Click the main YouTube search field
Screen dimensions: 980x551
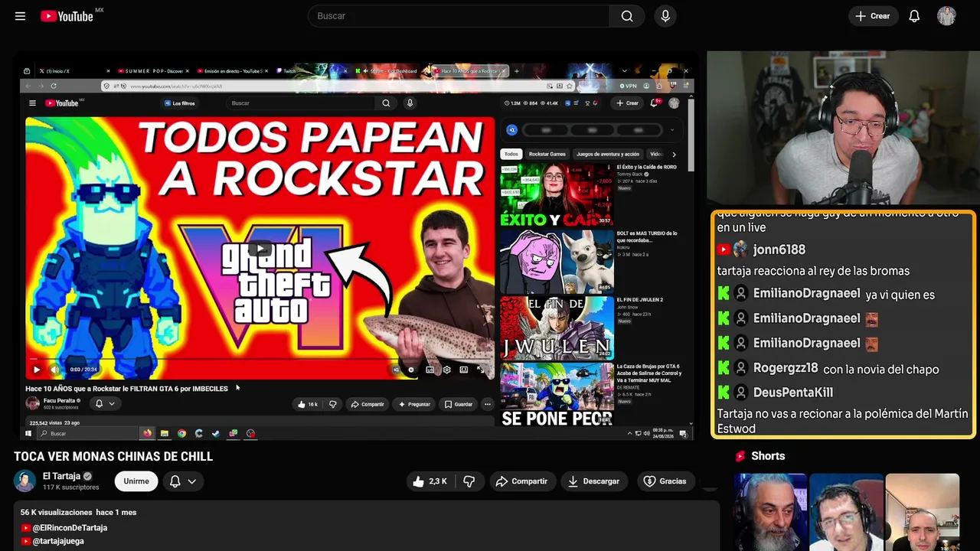(459, 16)
